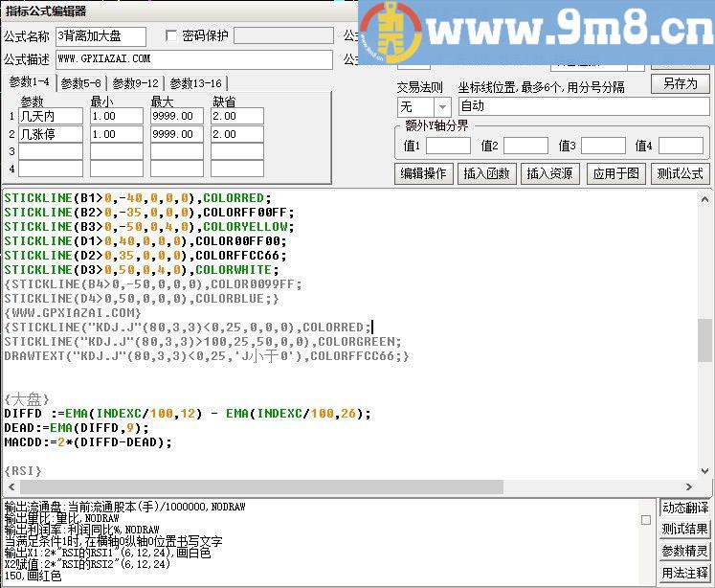
Task: Click the 用法注释 button
Action: pos(685,573)
